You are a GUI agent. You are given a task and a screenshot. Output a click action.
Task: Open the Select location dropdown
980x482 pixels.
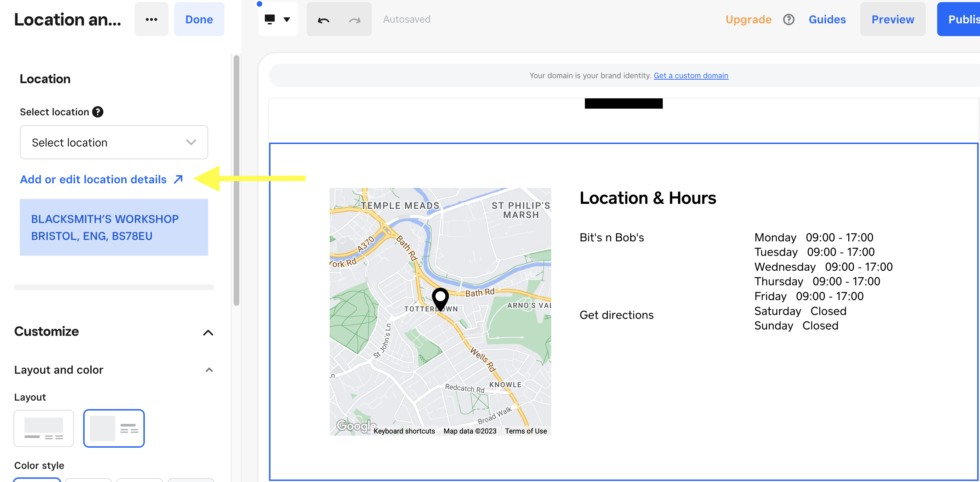114,142
